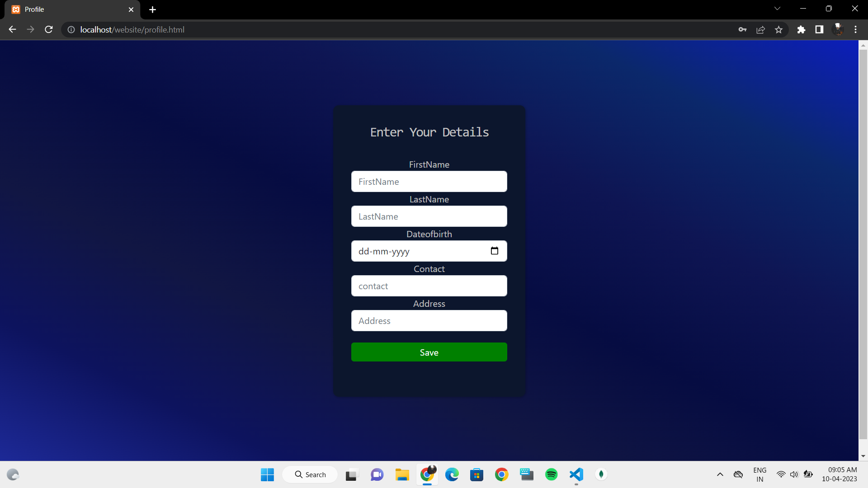This screenshot has height=488, width=868.
Task: Open clock and date 09:05 AM
Action: pyautogui.click(x=839, y=474)
